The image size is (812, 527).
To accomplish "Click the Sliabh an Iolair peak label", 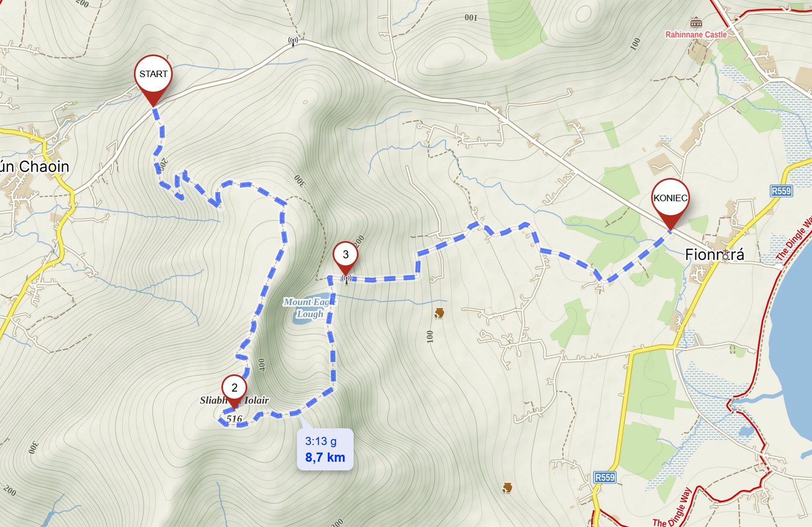I will [x=234, y=400].
